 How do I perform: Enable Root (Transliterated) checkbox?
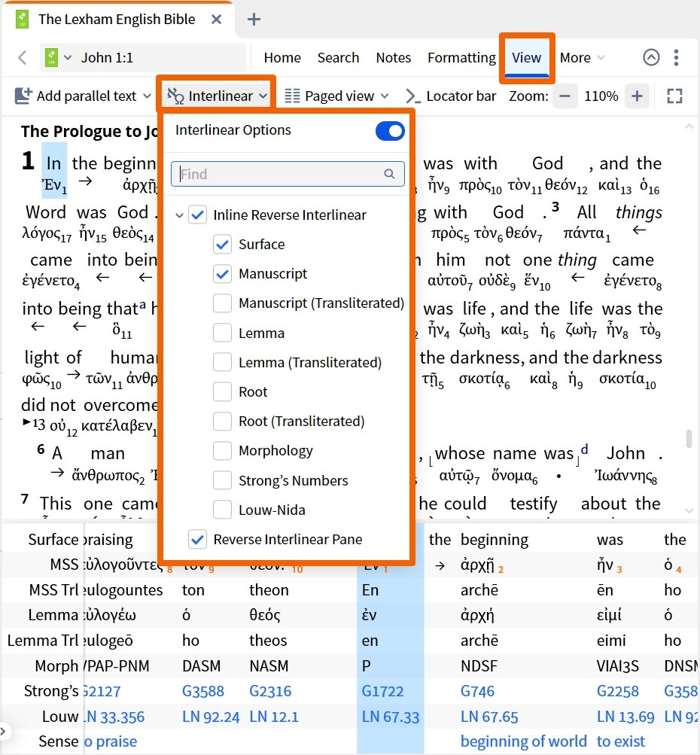[x=223, y=422]
